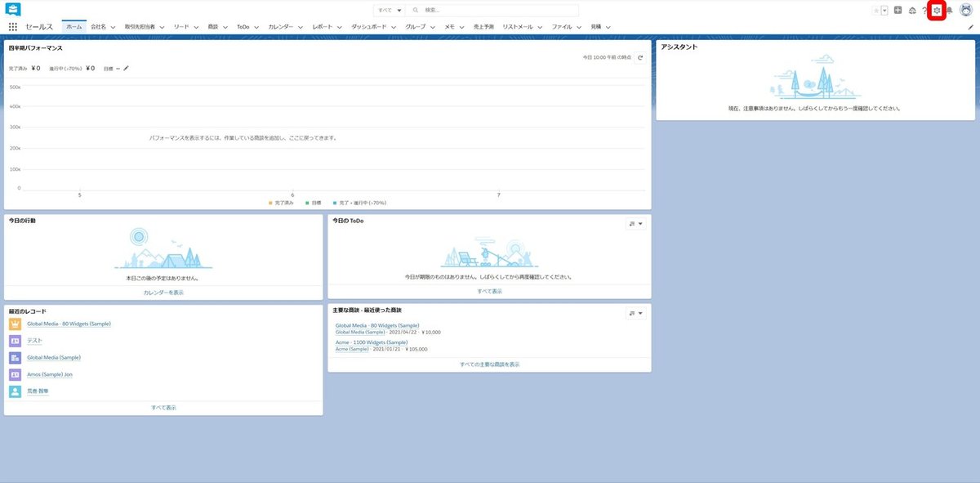This screenshot has height=483, width=980.
Task: Open the 売上予測 tab
Action: 483,27
